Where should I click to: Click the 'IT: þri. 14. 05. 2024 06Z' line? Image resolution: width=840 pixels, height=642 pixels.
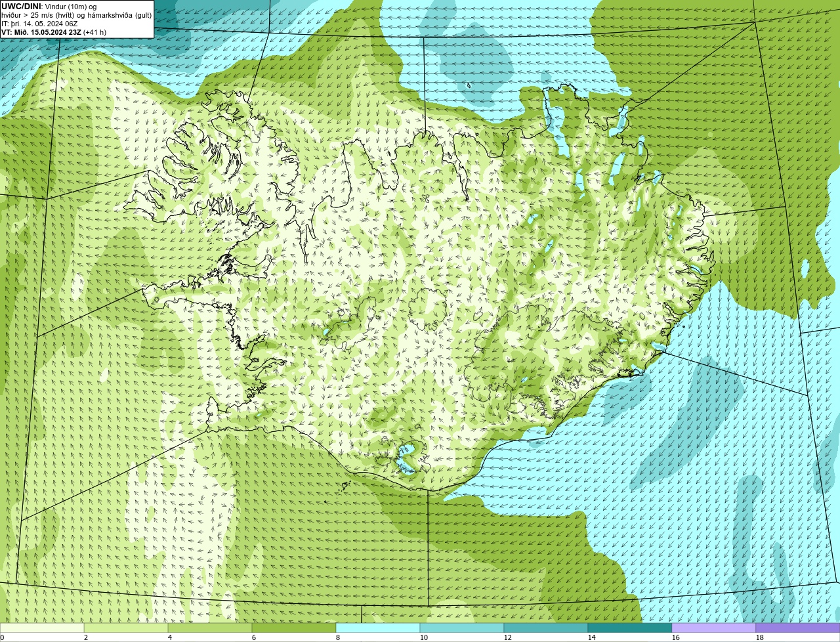click(x=39, y=24)
